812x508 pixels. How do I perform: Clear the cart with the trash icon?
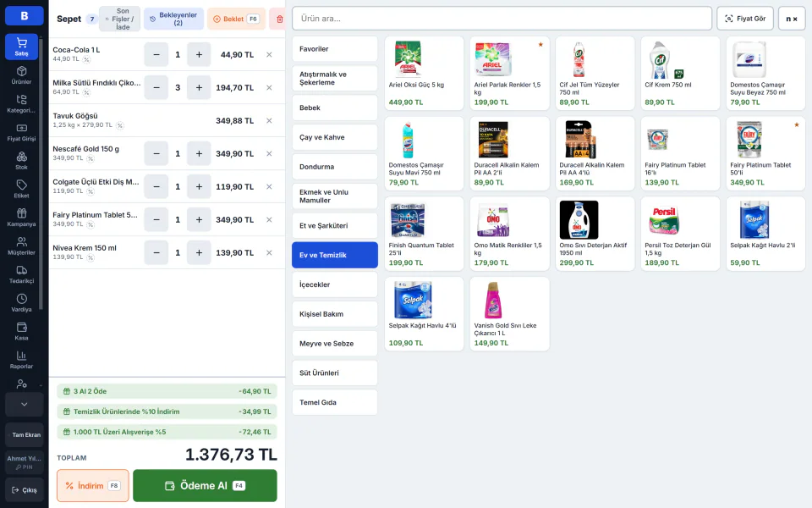[x=280, y=19]
